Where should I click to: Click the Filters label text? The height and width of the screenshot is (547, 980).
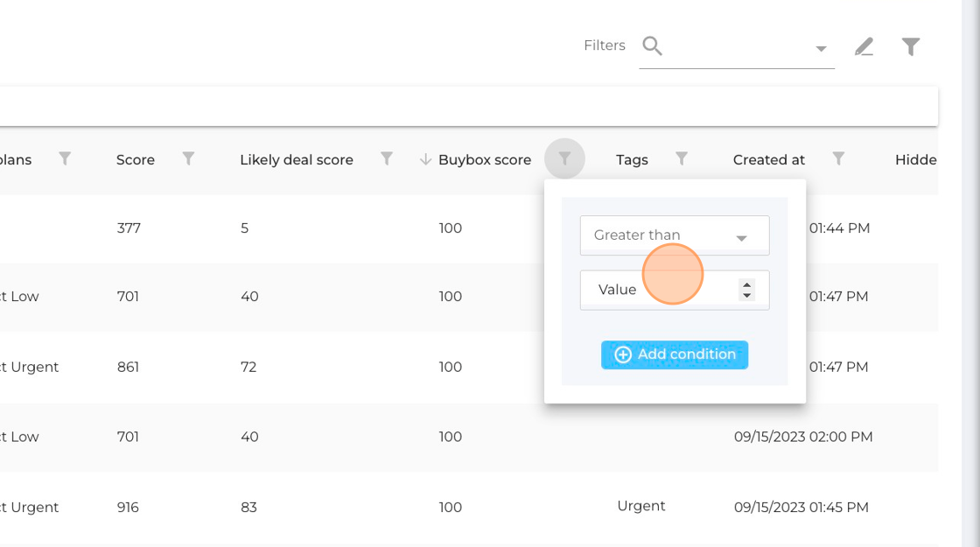pos(605,46)
